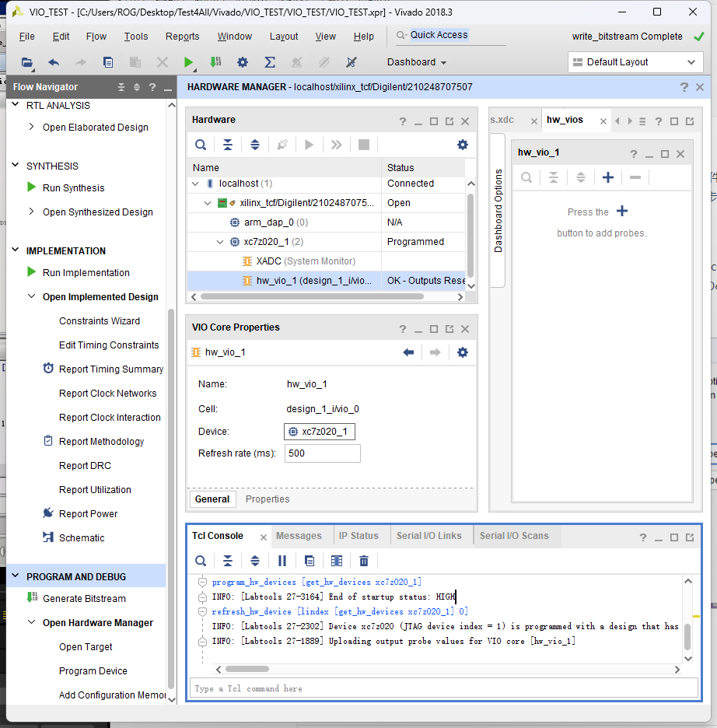Collapse the SYNTHESIS section
Viewport: 717px width, 728px height.
pyautogui.click(x=16, y=166)
